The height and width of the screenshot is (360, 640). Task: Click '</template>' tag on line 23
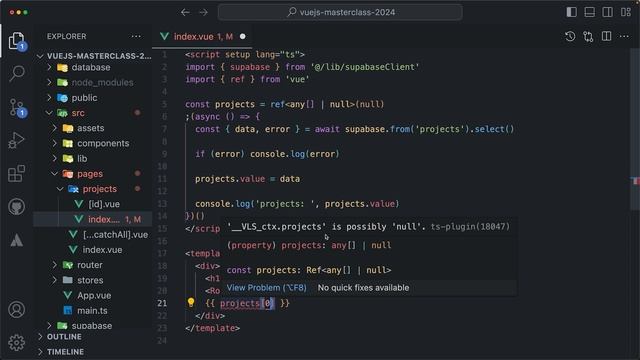pyautogui.click(x=213, y=328)
